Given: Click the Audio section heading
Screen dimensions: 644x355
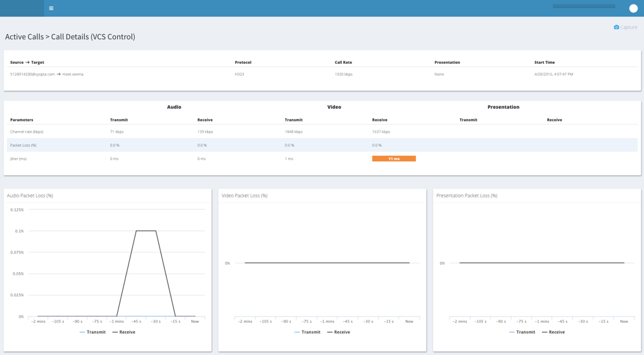Looking at the screenshot, I should 174,107.
